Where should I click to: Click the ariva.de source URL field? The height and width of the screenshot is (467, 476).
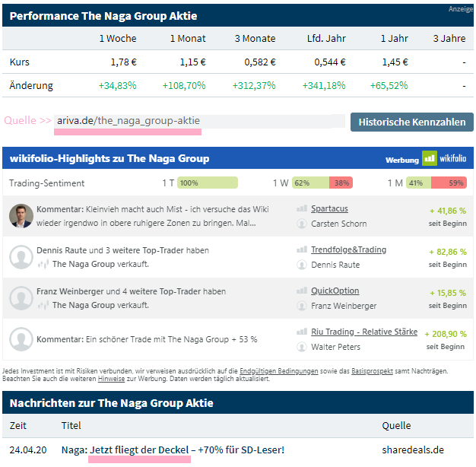point(201,121)
